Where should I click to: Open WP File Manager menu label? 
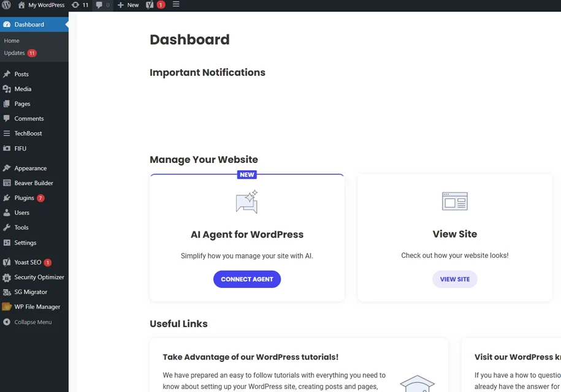click(x=37, y=307)
